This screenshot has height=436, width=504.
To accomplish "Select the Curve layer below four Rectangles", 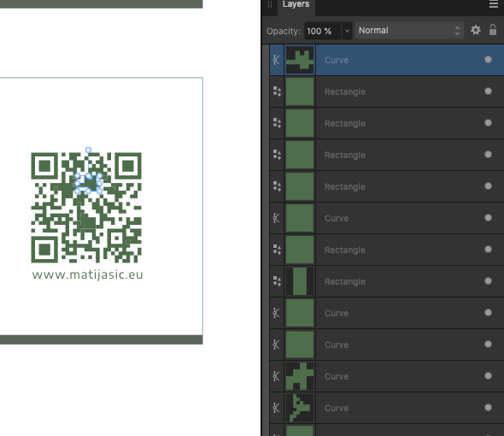I will coord(387,218).
